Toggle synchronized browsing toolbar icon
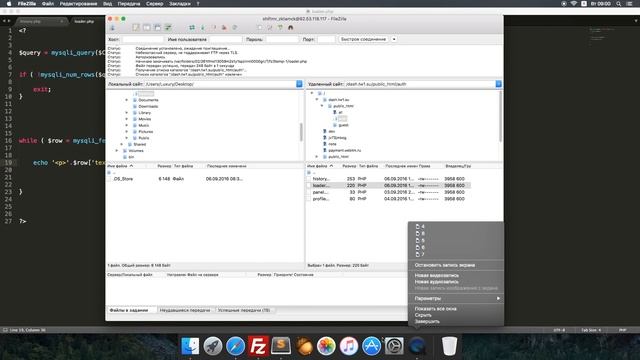This screenshot has height=360, width=640. coord(280,27)
